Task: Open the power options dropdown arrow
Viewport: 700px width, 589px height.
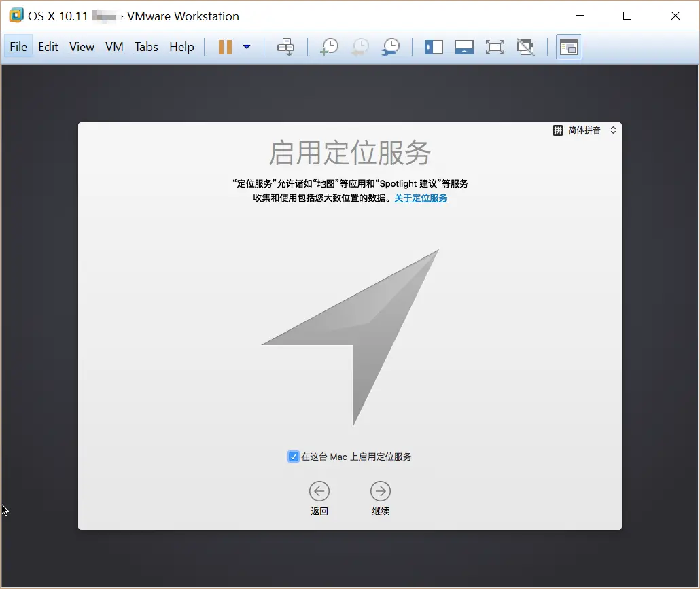Action: (246, 47)
